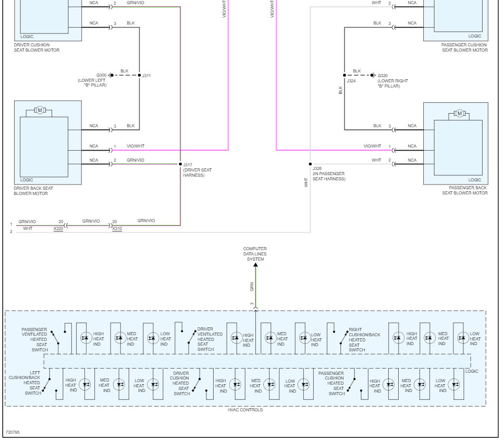
Task: Click the WHT label at passenger back motor pin 2
Action: [x=376, y=160]
